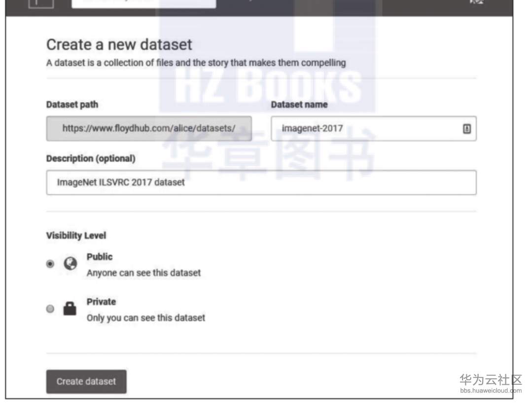532x403 pixels.
Task: Select the Public visibility radio button
Action: pos(50,264)
